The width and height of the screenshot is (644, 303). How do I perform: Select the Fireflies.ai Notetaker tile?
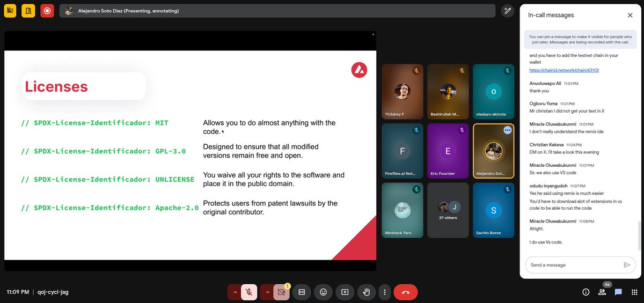tap(402, 151)
